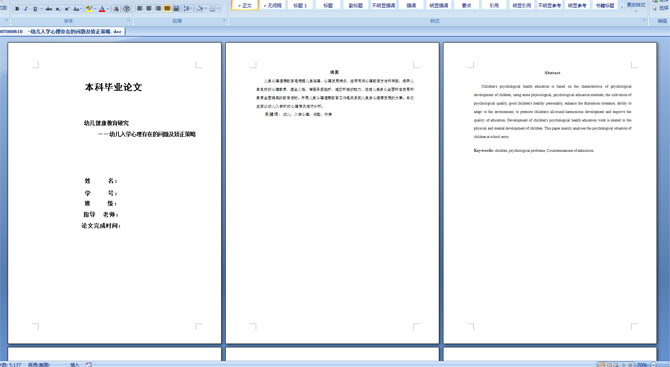Screen dimensions: 670x367
Task: Click word count in status bar
Action: click(10, 364)
